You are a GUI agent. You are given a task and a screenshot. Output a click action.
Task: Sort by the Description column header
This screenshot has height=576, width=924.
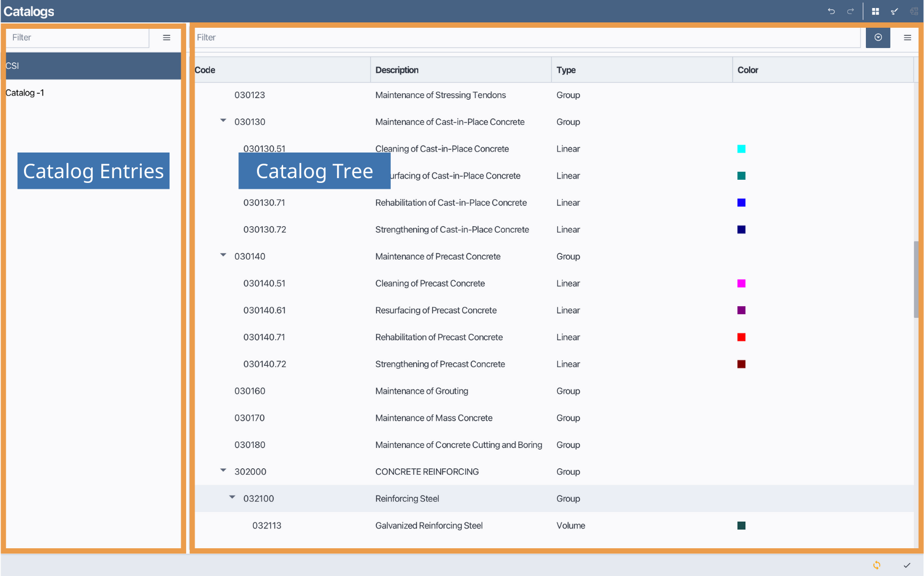(397, 69)
